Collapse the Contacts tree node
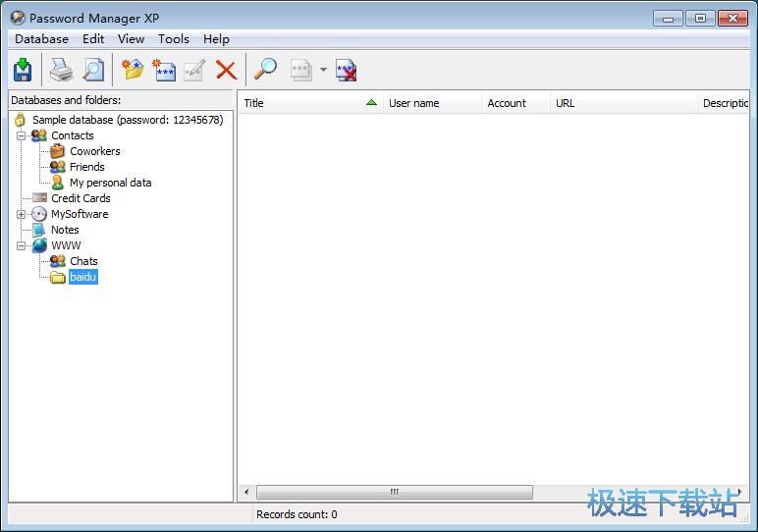The height and width of the screenshot is (532, 758). click(21, 135)
